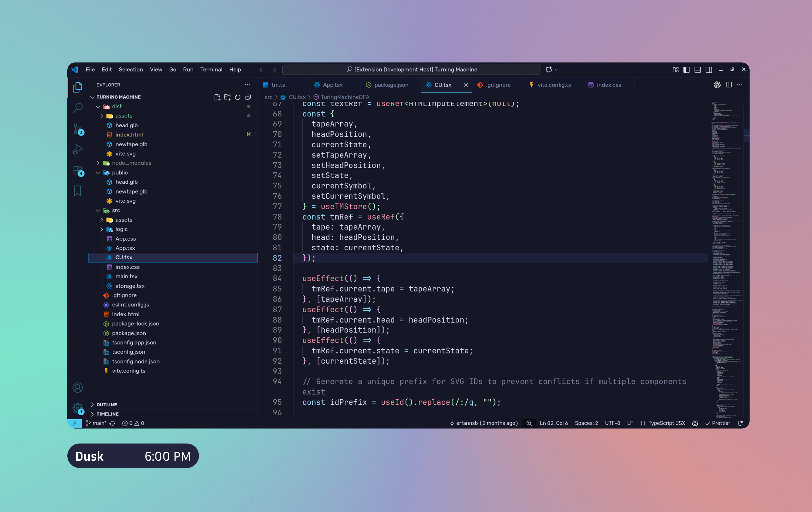The width and height of the screenshot is (812, 512).
Task: Toggle the secondary sidebar visibility
Action: point(709,70)
